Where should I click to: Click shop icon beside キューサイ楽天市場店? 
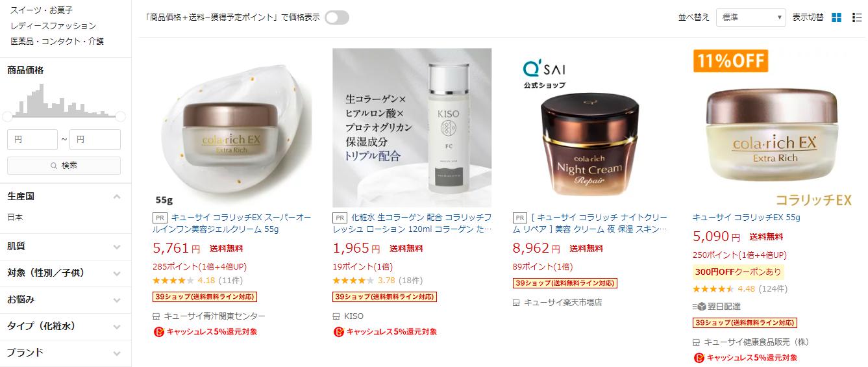pos(516,303)
